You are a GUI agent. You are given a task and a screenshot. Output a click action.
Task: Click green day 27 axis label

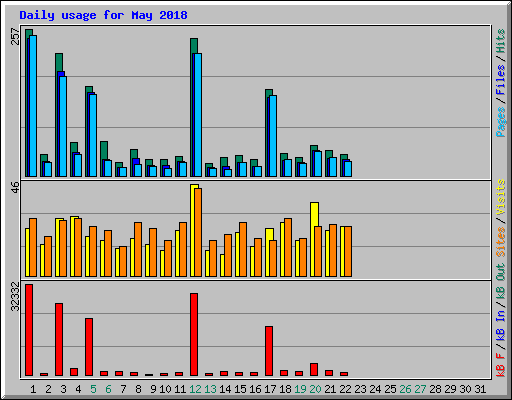(x=420, y=389)
